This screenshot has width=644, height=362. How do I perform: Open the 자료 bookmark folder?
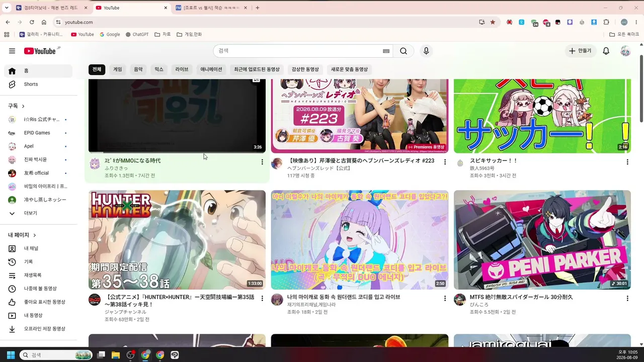click(163, 34)
